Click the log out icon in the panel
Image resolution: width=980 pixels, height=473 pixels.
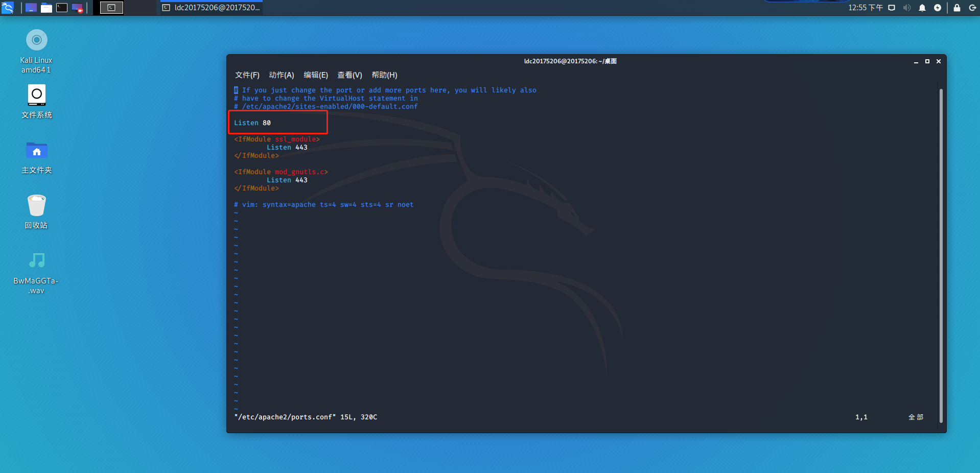coord(972,8)
